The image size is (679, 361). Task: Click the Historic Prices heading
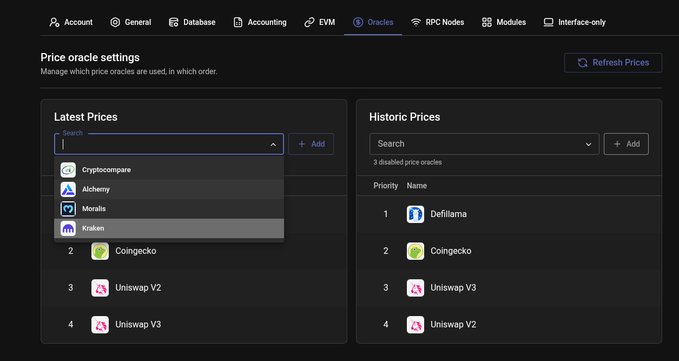tap(404, 117)
